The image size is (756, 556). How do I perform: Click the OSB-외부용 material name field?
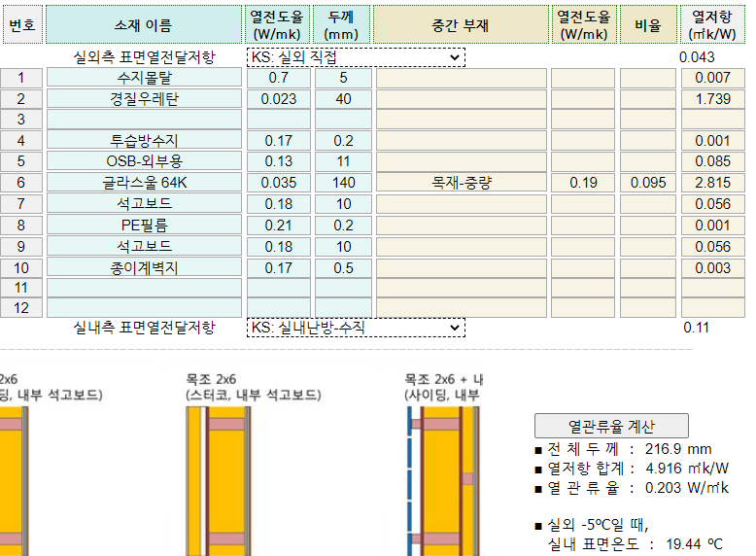(x=144, y=161)
